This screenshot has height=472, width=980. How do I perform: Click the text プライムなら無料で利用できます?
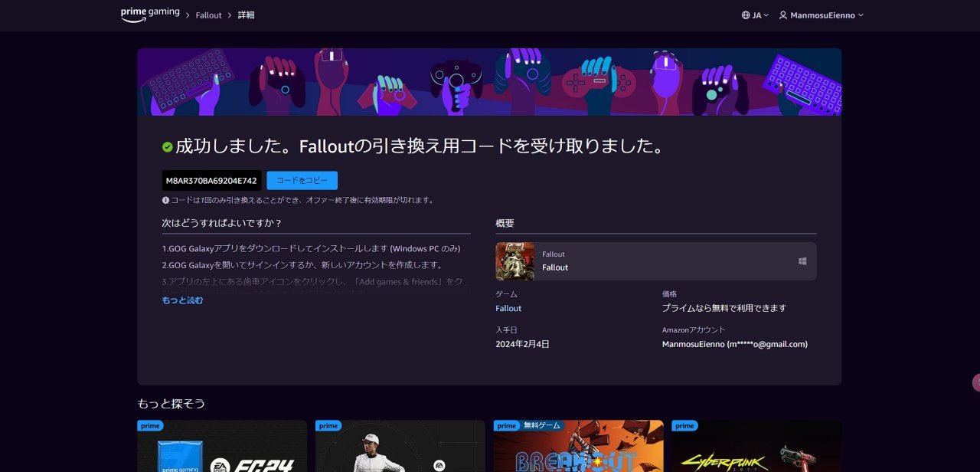tap(724, 308)
